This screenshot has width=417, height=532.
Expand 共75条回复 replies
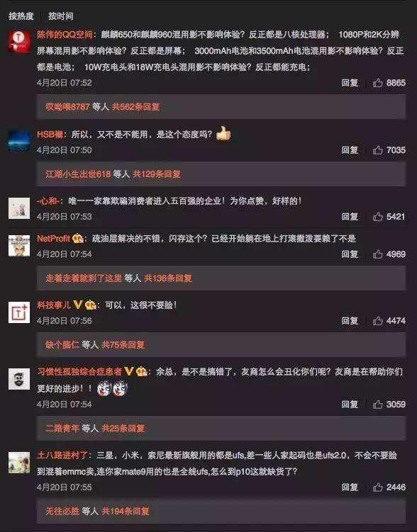pos(123,345)
